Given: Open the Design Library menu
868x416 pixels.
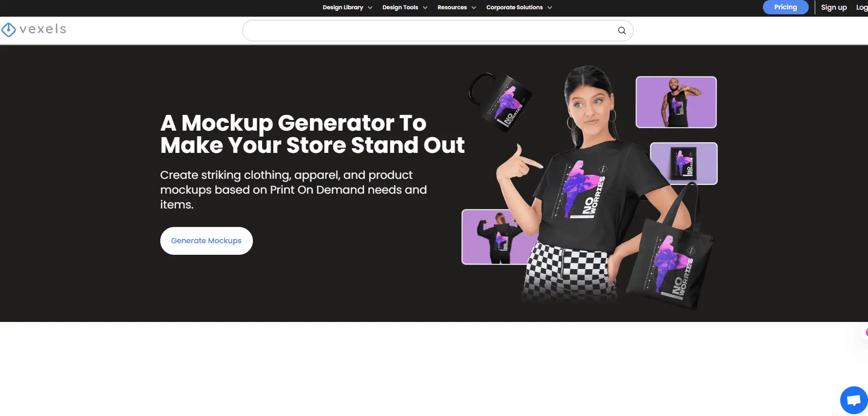Looking at the screenshot, I should [343, 7].
